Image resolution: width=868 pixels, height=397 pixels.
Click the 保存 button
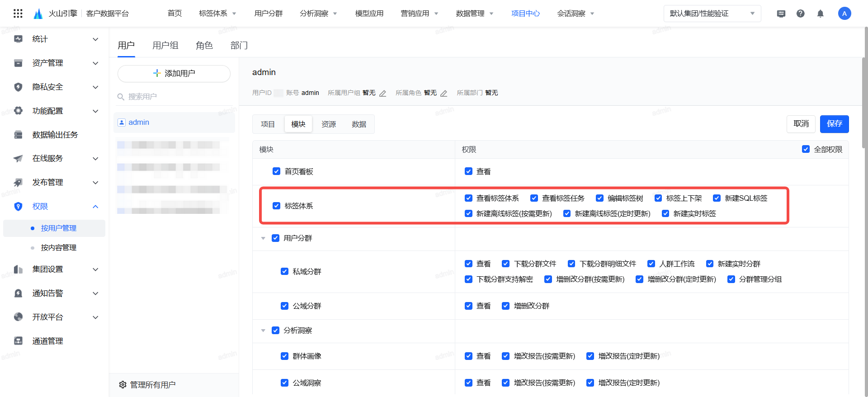pos(834,124)
